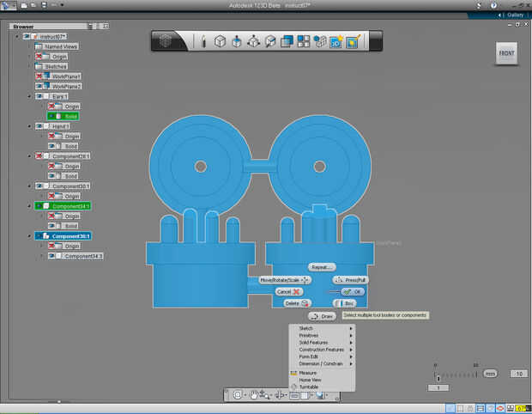Screen dimensions: 532x414
Task: Click the pan hand icon in navigation bar
Action: [x=255, y=394]
